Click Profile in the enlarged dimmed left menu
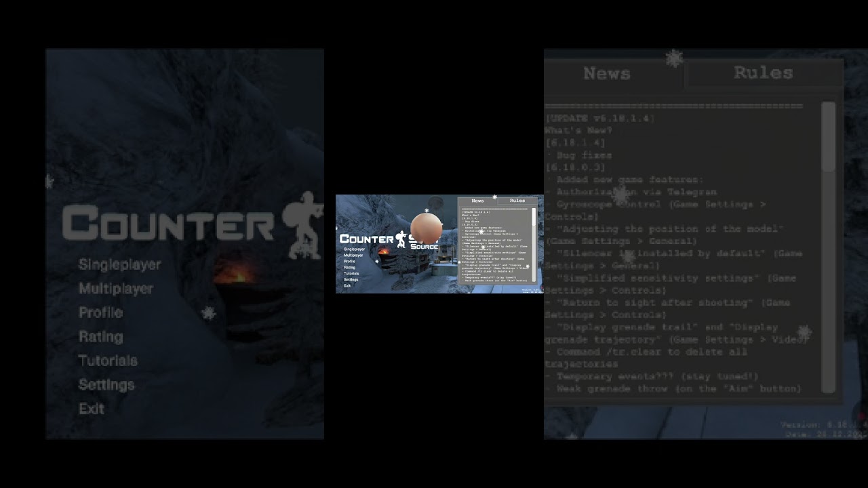The width and height of the screenshot is (868, 488). click(100, 312)
